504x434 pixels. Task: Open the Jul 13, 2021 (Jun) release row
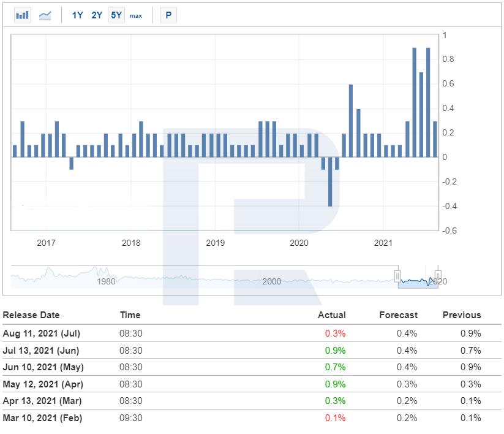click(x=252, y=351)
